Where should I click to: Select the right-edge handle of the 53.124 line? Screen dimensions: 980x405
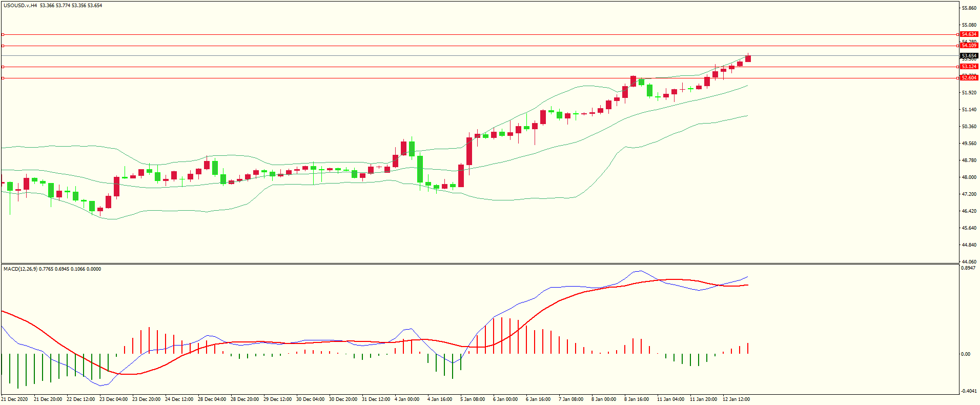pyautogui.click(x=958, y=67)
